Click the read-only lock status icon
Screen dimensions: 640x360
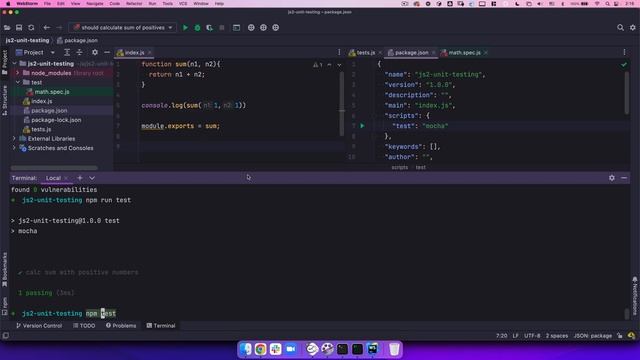coord(620,336)
